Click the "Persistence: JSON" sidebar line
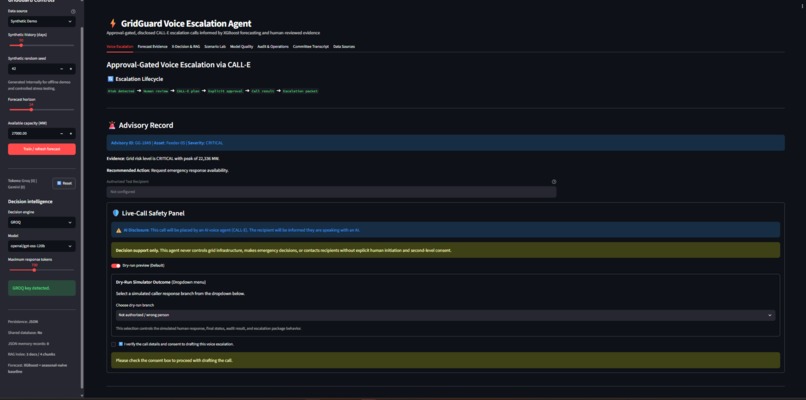 22,321
